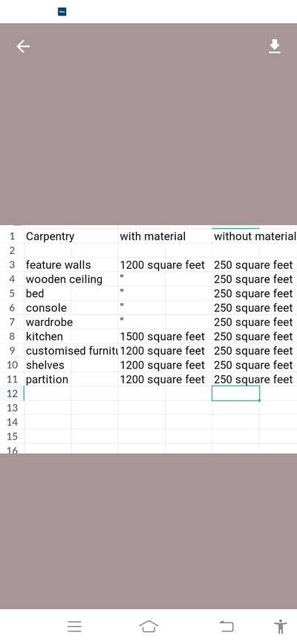The height and width of the screenshot is (644, 297).
Task: Select row header number 11
Action: (13, 379)
